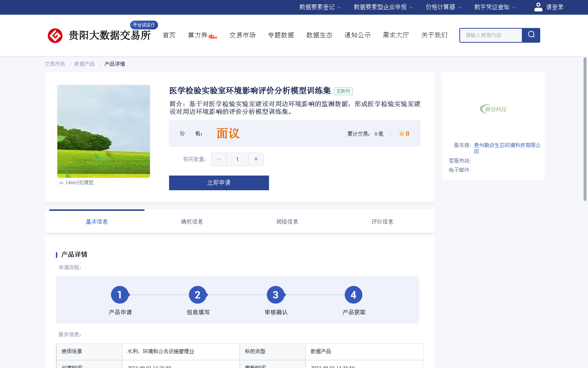This screenshot has width=588, height=368.
Task: Switch to the 基本信息 tab
Action: [x=97, y=222]
